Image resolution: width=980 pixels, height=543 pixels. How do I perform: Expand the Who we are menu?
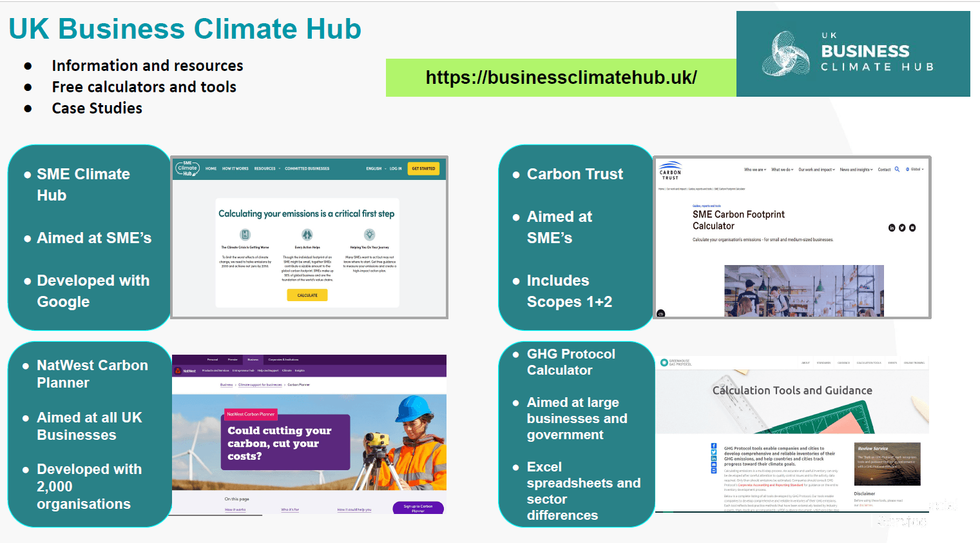(x=755, y=170)
